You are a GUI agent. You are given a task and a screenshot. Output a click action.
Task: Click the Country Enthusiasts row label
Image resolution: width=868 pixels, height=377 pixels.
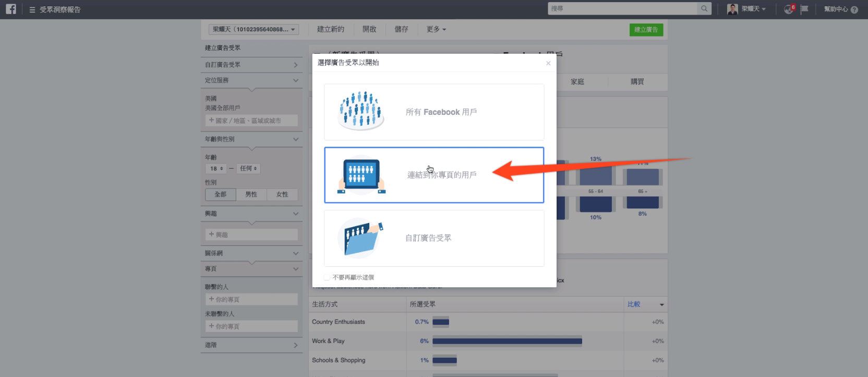coord(339,322)
